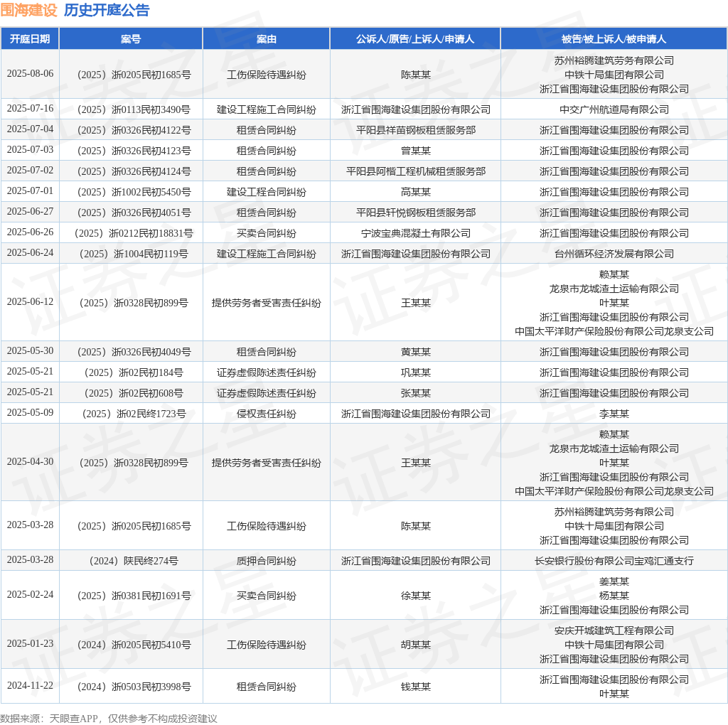Click case number 浙0212民初18831号
728x725 pixels.
(134, 233)
